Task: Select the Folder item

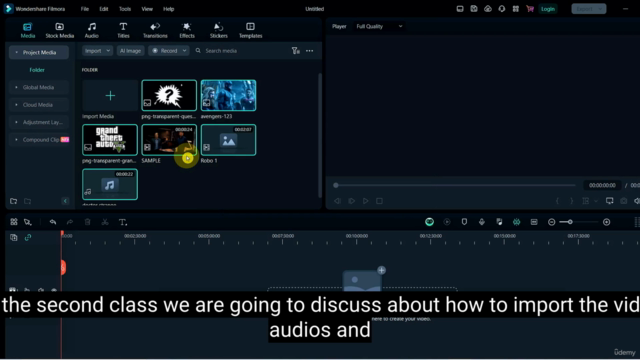Action: [37, 70]
